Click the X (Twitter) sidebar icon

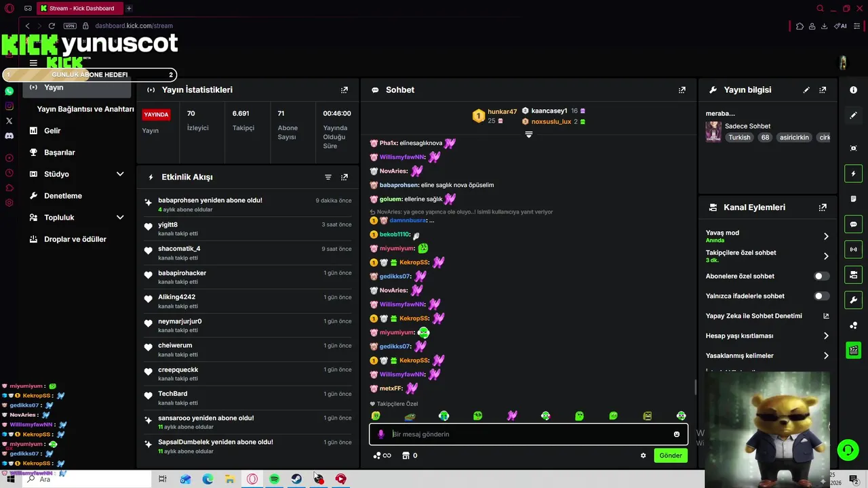pyautogui.click(x=9, y=121)
